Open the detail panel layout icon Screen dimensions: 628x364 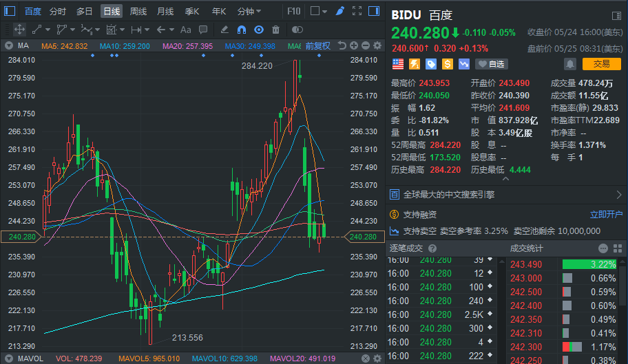[617, 16]
